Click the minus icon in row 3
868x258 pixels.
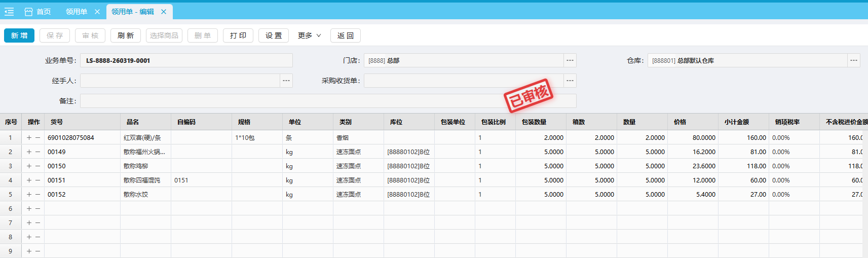pyautogui.click(x=37, y=166)
